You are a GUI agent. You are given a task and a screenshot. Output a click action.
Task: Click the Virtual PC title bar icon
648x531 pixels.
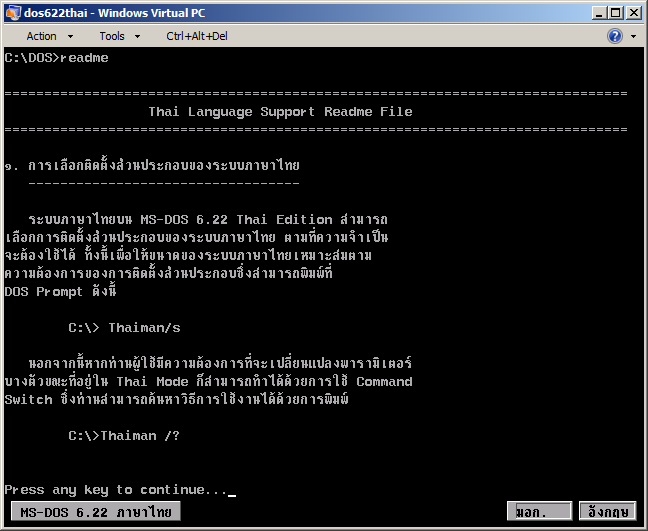(13, 13)
